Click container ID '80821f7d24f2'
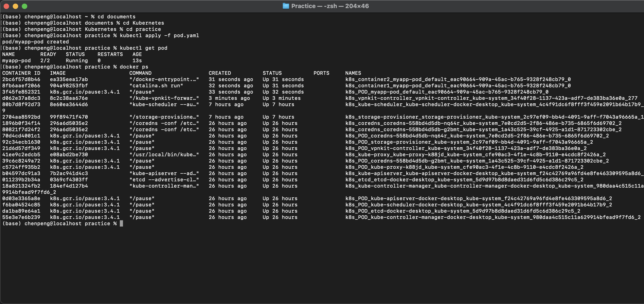This screenshot has height=304, width=644. (21, 129)
